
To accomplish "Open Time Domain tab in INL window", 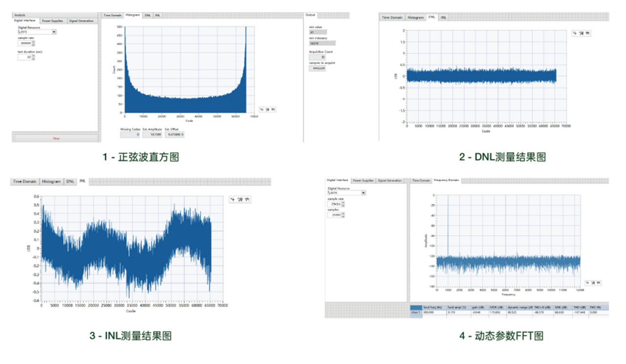I will (x=25, y=181).
